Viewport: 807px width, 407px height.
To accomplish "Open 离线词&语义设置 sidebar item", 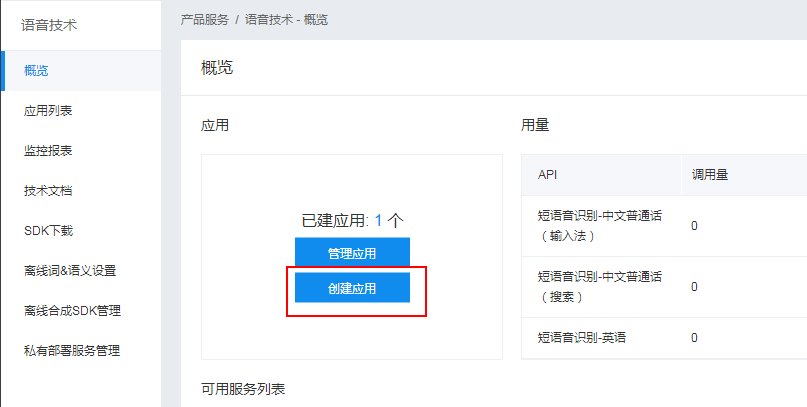I will pyautogui.click(x=81, y=271).
